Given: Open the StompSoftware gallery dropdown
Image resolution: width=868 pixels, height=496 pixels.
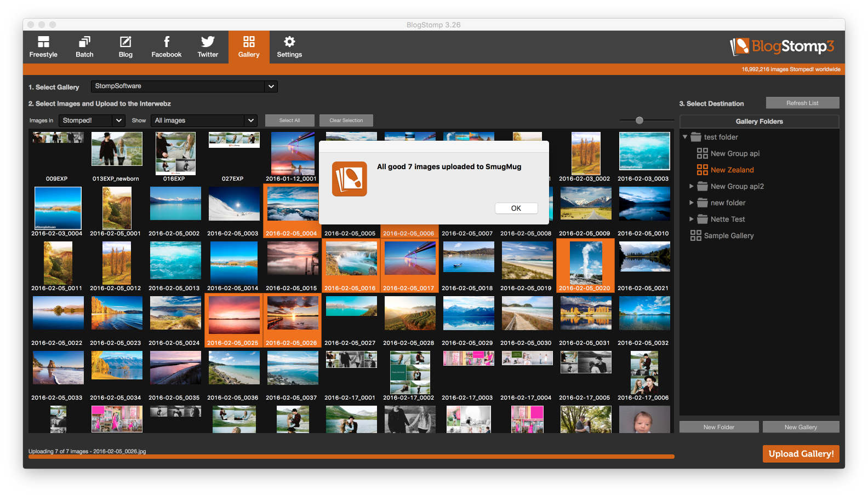Looking at the screenshot, I should click(x=184, y=86).
